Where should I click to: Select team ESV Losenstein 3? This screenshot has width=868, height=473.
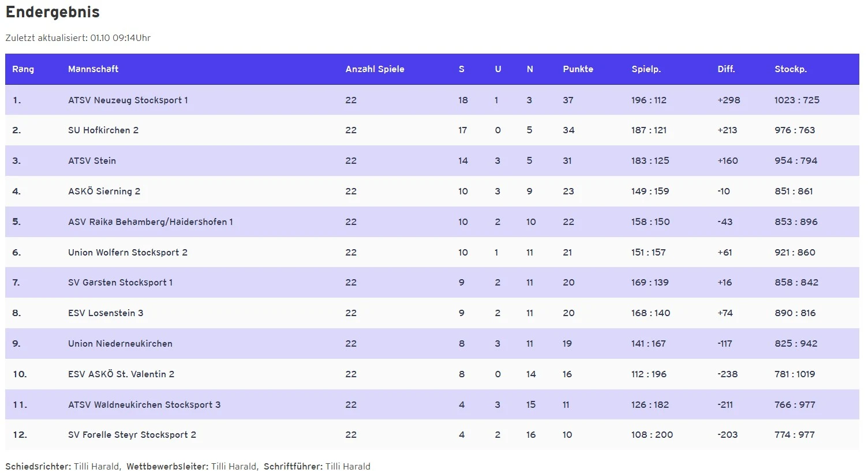[106, 313]
